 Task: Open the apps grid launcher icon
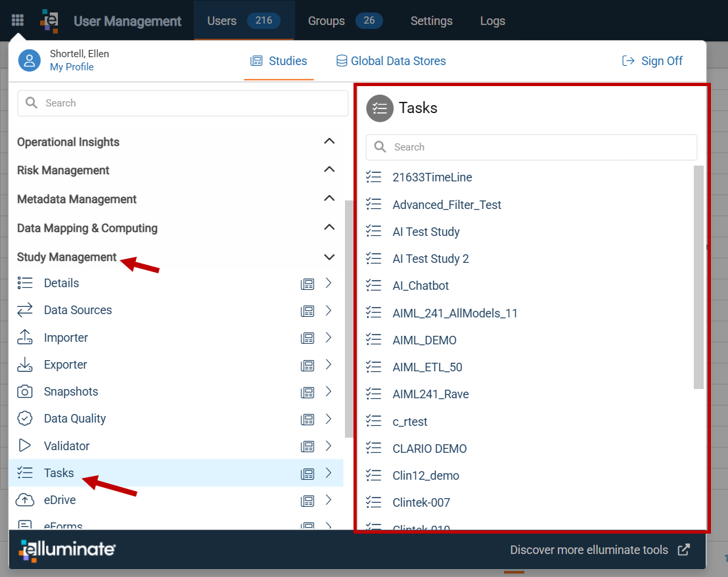tap(18, 20)
